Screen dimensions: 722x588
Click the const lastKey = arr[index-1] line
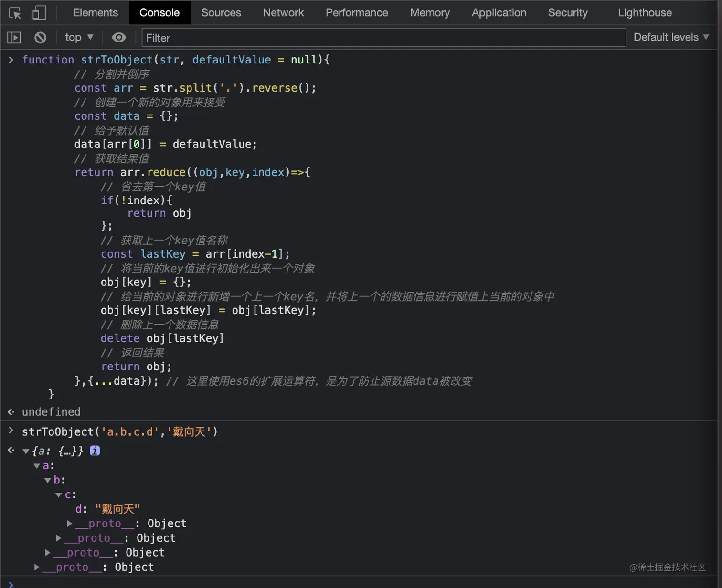click(195, 254)
